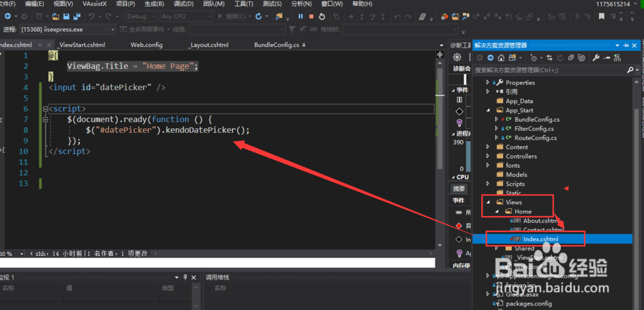Pause debugging with the Break All icon
Viewport: 644px width, 310px height.
(x=301, y=17)
